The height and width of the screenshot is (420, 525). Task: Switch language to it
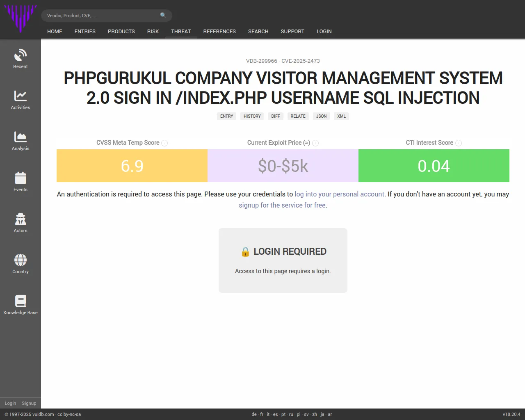268,414
